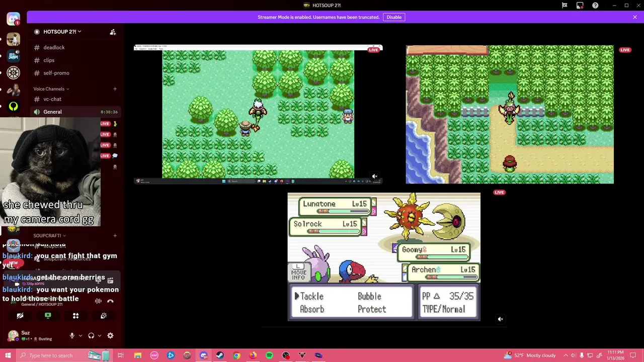Open File Explorer from the taskbar

(x=137, y=355)
